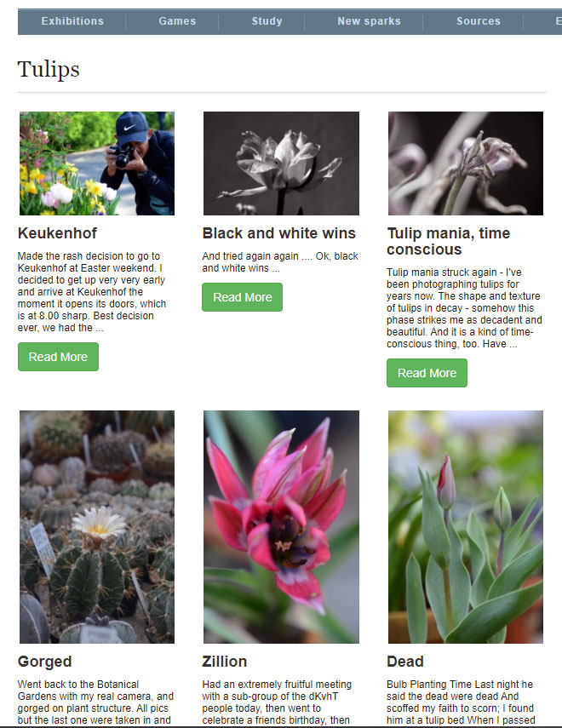The width and height of the screenshot is (562, 728).
Task: Select the Games navigation tab
Action: [x=177, y=21]
